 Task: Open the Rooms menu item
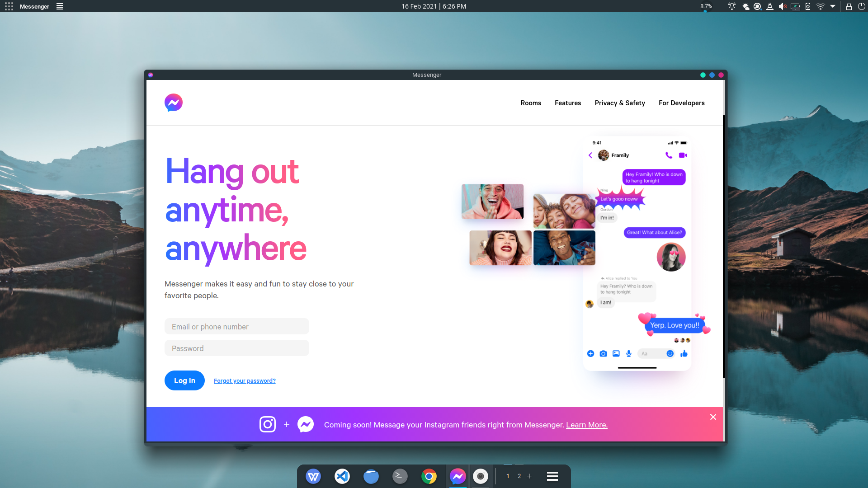click(x=531, y=103)
